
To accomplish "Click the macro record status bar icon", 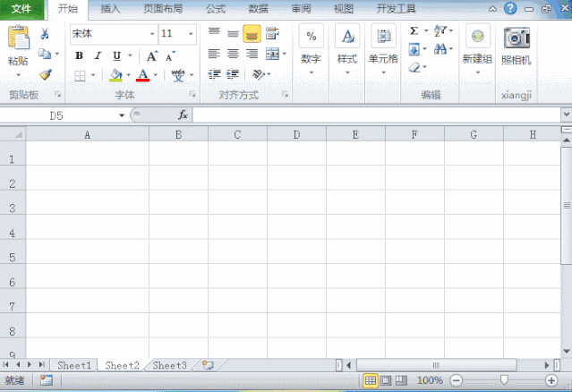I will point(47,380).
